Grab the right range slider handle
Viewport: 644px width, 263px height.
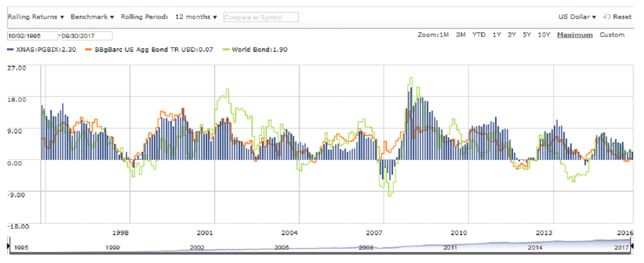pos(632,246)
